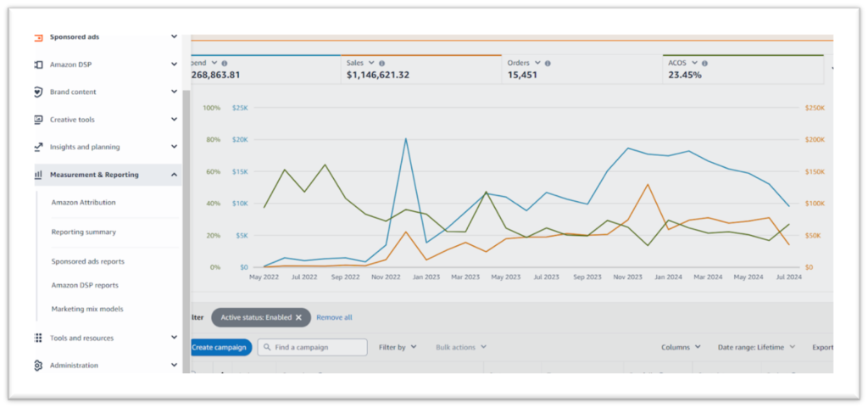The image size is (868, 408).
Task: Select Amazon Attribution in sidebar
Action: [83, 203]
